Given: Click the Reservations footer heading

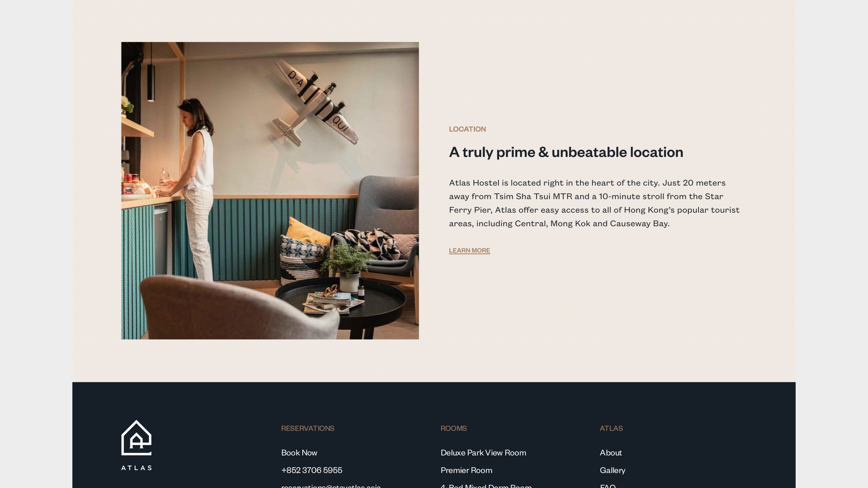Looking at the screenshot, I should click(308, 428).
